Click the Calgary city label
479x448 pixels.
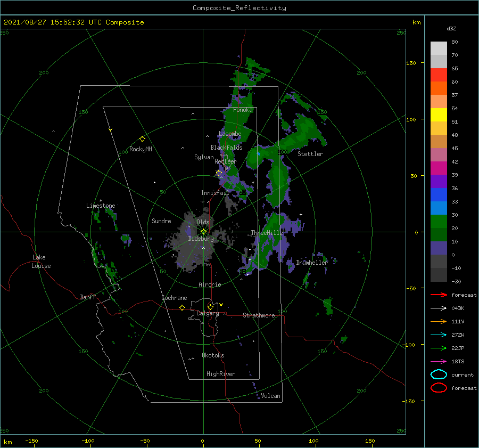(208, 313)
